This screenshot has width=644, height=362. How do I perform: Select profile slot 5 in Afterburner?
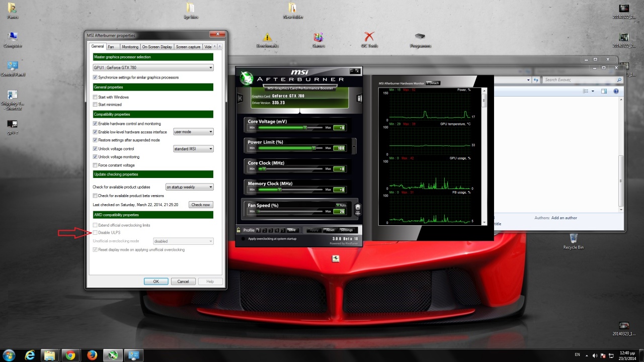click(x=283, y=230)
